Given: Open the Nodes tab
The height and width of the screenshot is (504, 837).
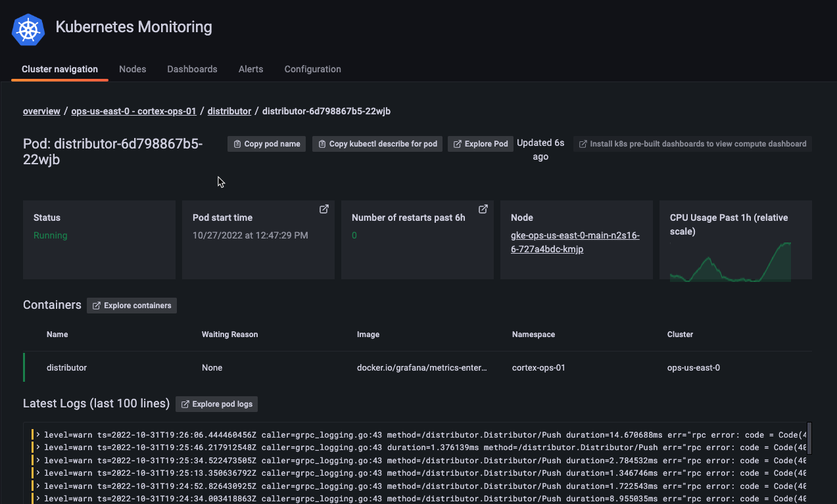Looking at the screenshot, I should pos(133,69).
